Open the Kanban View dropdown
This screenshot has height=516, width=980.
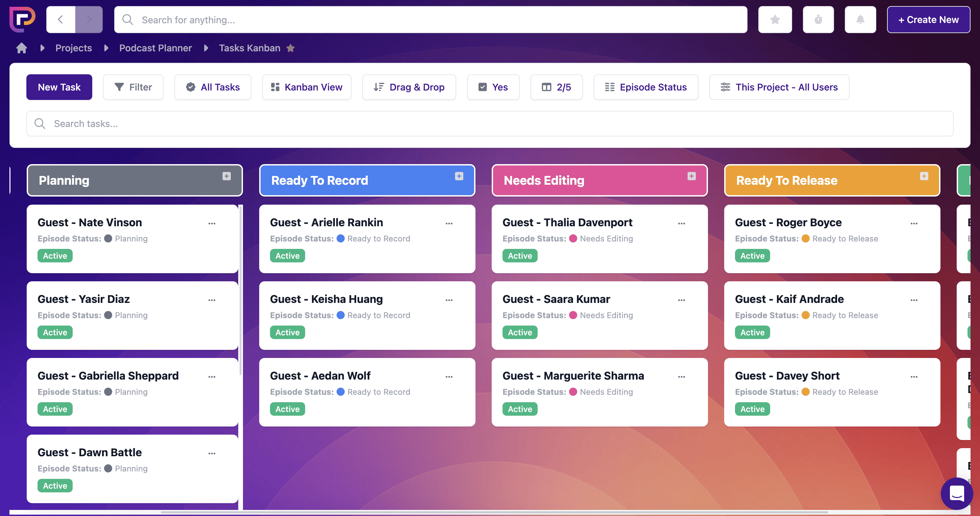(x=306, y=87)
